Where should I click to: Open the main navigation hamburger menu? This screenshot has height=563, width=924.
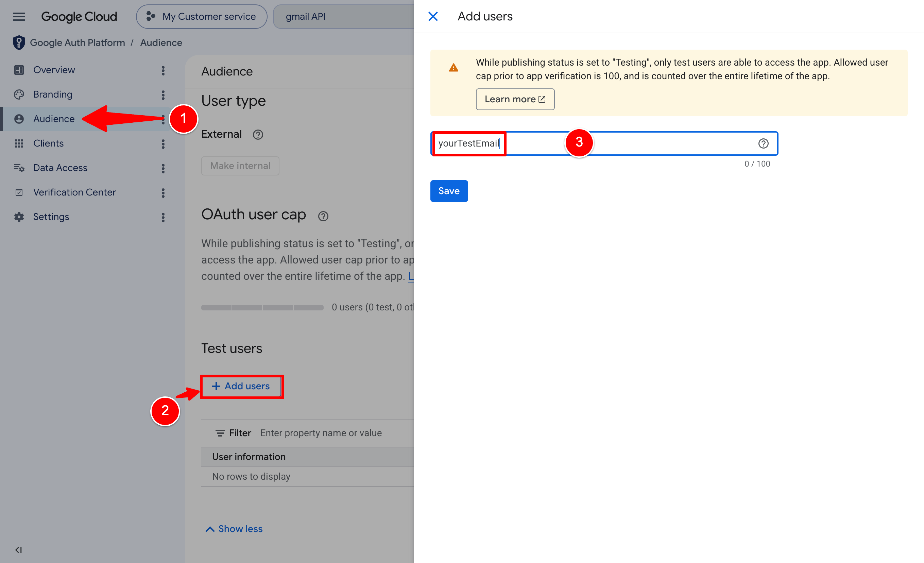pyautogui.click(x=19, y=17)
